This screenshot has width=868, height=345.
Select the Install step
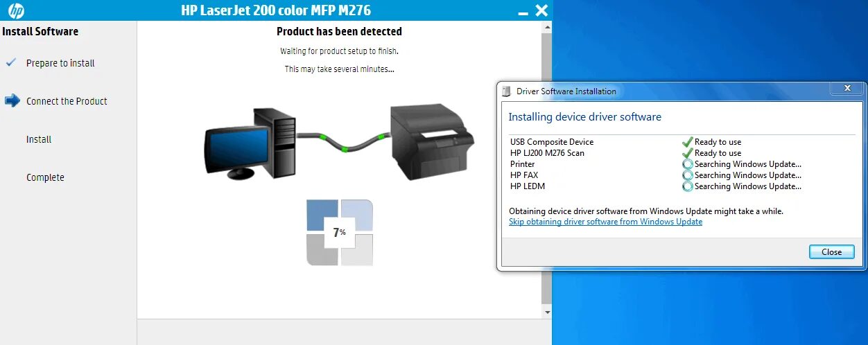tap(39, 139)
